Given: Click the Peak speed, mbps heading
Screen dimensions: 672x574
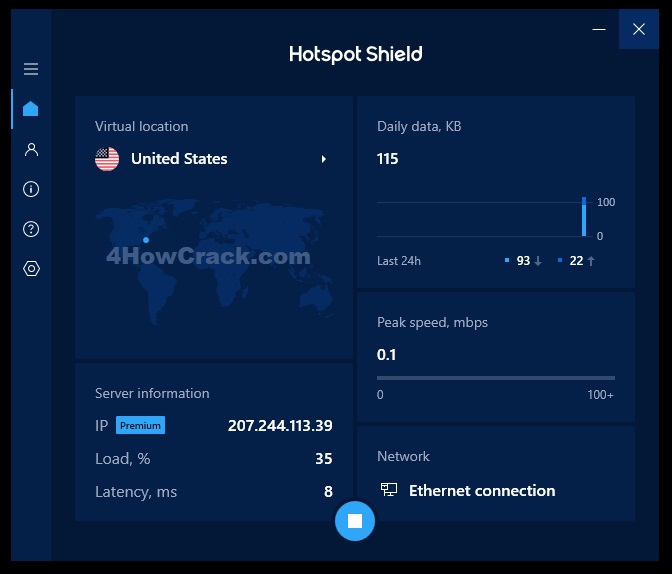Looking at the screenshot, I should click(x=432, y=322).
